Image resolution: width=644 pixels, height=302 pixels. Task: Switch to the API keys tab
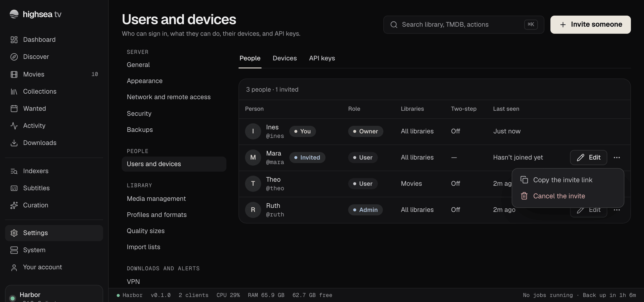[x=322, y=58]
